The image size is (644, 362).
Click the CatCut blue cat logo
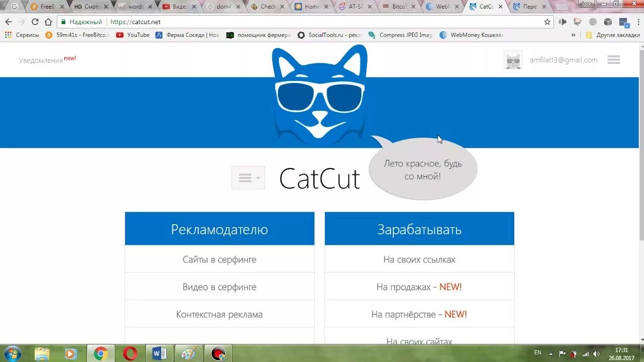point(319,95)
